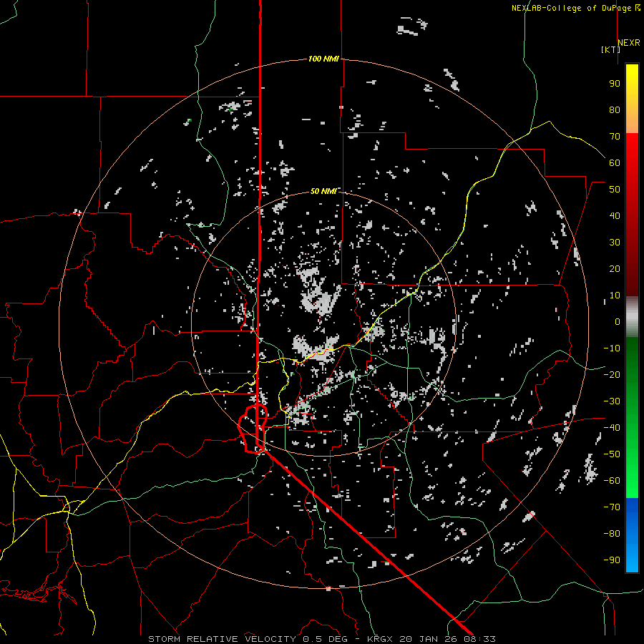Click the 08:33 timestamp text
This screenshot has height=644, width=644.
click(x=481, y=639)
